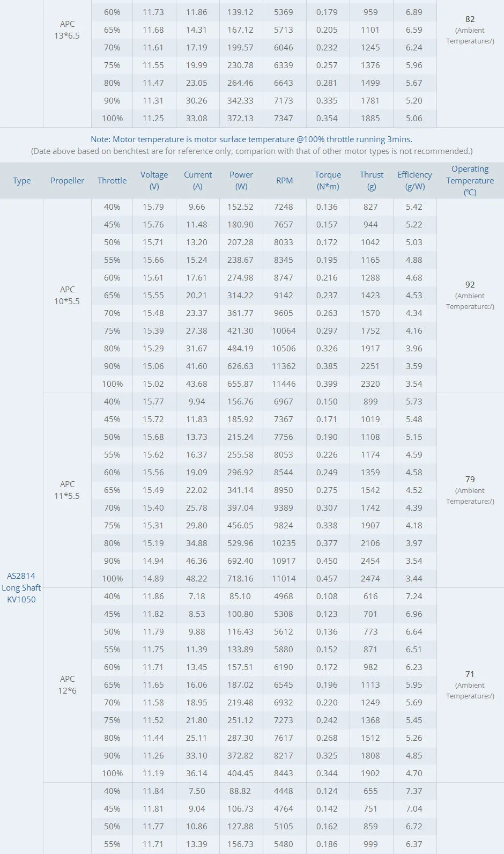
Task: Select efficiency value 7.37 cell
Action: coord(414,791)
